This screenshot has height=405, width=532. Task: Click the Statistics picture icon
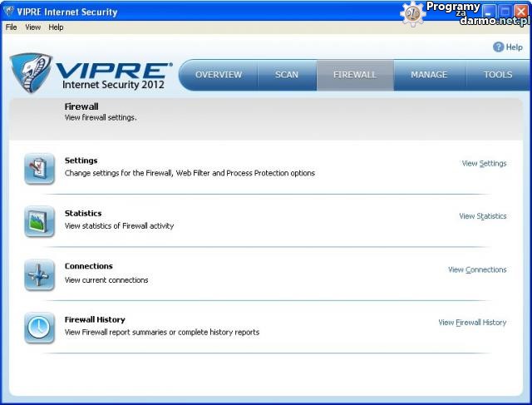point(39,221)
